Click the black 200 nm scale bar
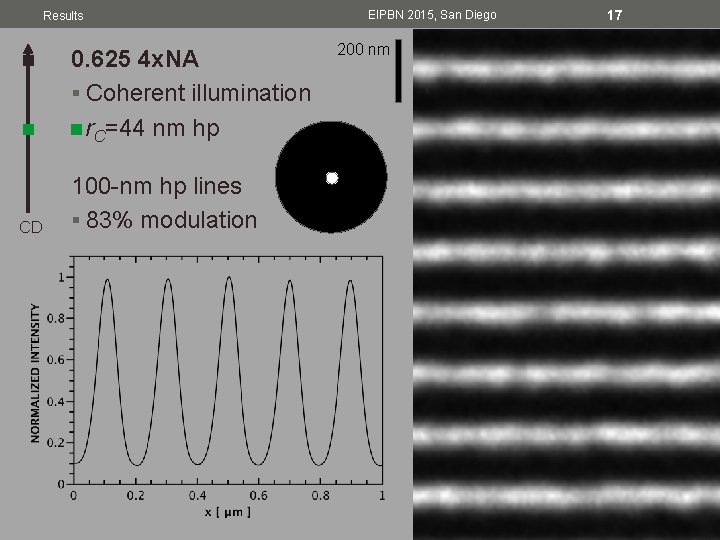This screenshot has width=720, height=540. 398,71
